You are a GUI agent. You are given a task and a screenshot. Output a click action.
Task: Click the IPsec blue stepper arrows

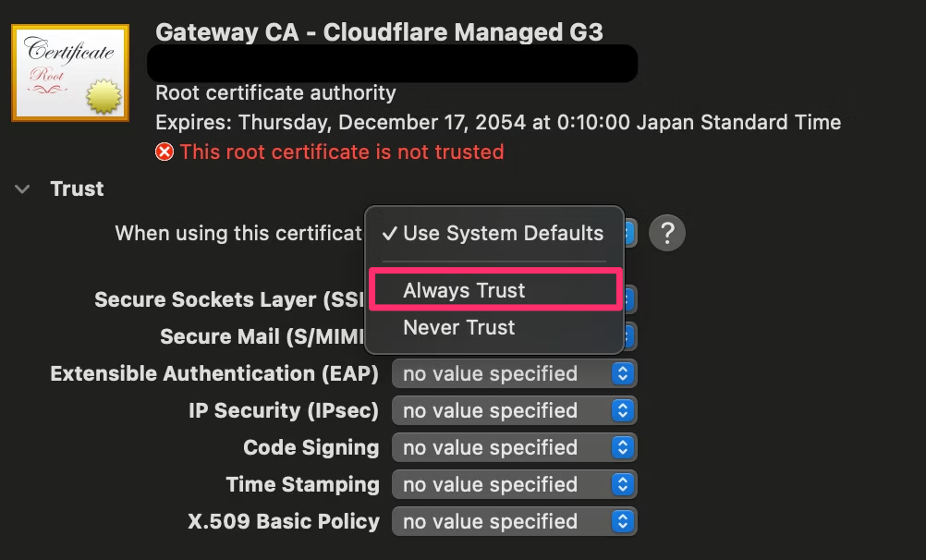click(623, 410)
